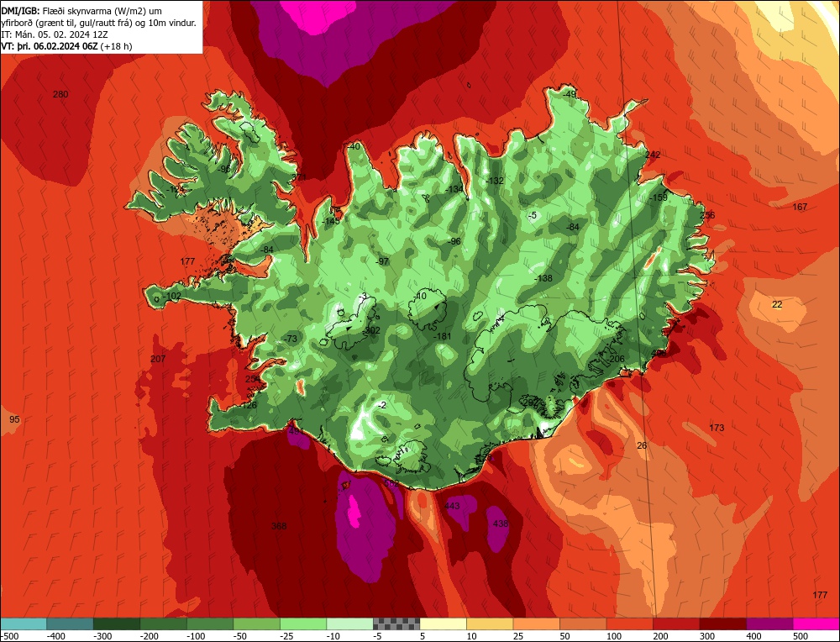This screenshot has width=840, height=642.
Task: Click the map value 371
Action: 299,177
